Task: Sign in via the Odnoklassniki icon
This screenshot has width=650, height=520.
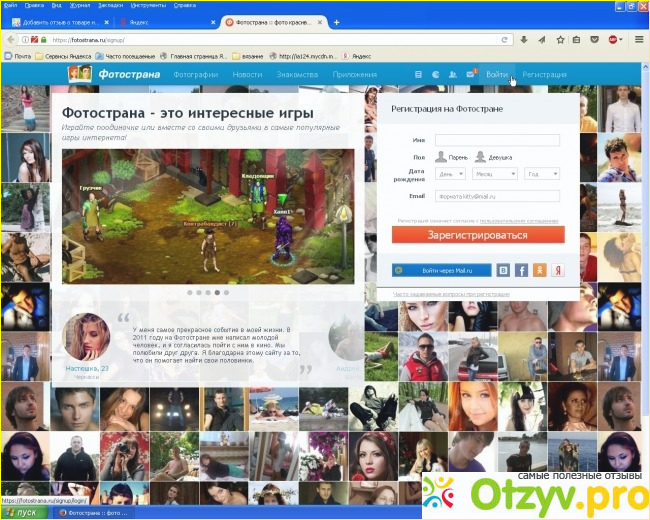Action: 539,270
